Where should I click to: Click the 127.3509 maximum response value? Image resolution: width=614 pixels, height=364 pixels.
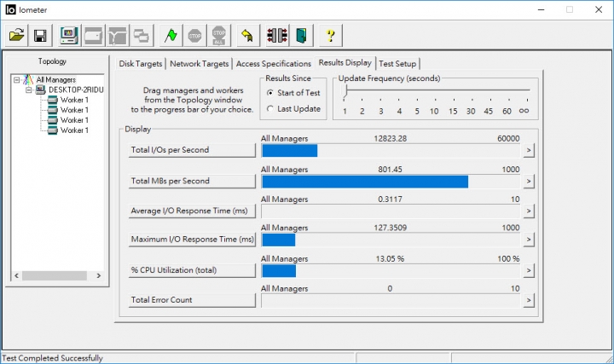click(390, 228)
